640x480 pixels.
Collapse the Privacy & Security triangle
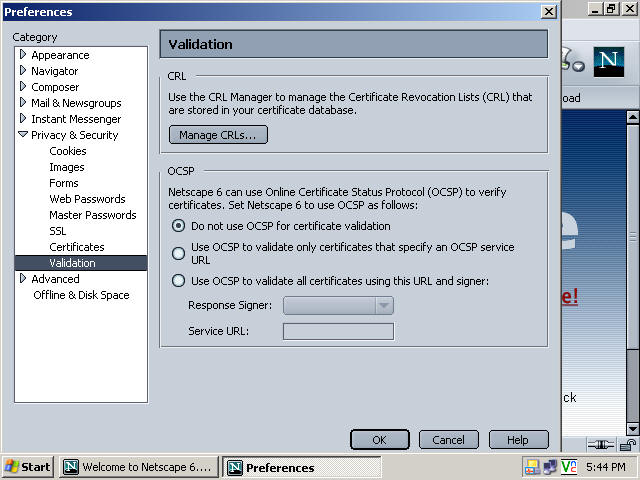[x=23, y=134]
